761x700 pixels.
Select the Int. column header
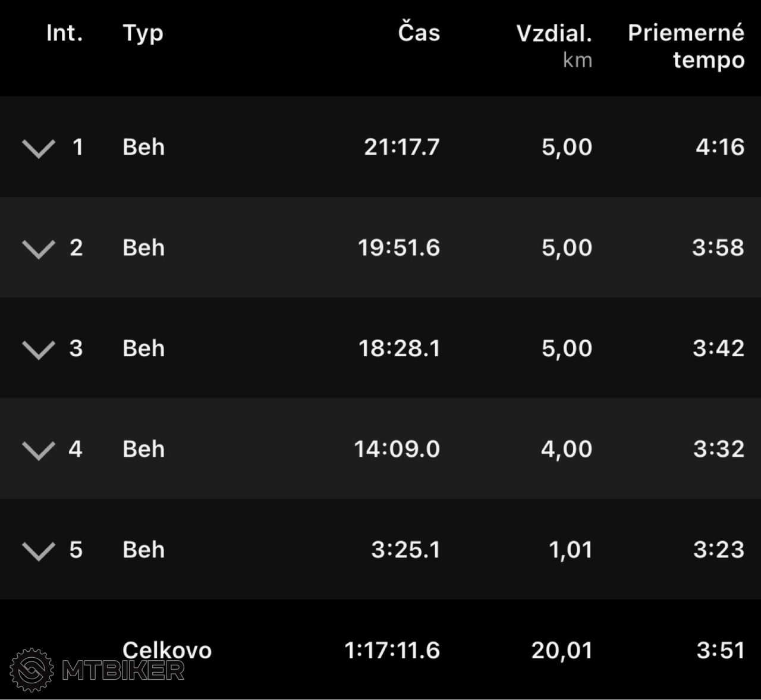64,33
